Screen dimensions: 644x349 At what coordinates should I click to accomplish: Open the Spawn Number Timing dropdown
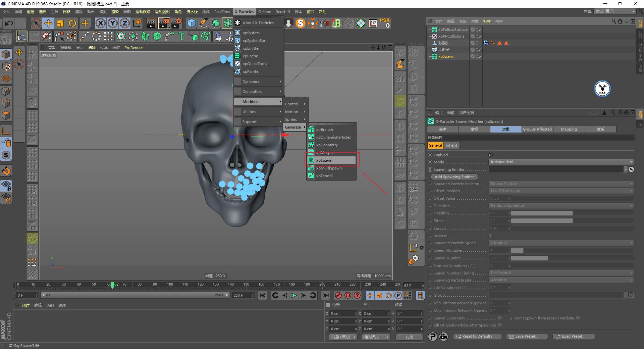(x=560, y=273)
